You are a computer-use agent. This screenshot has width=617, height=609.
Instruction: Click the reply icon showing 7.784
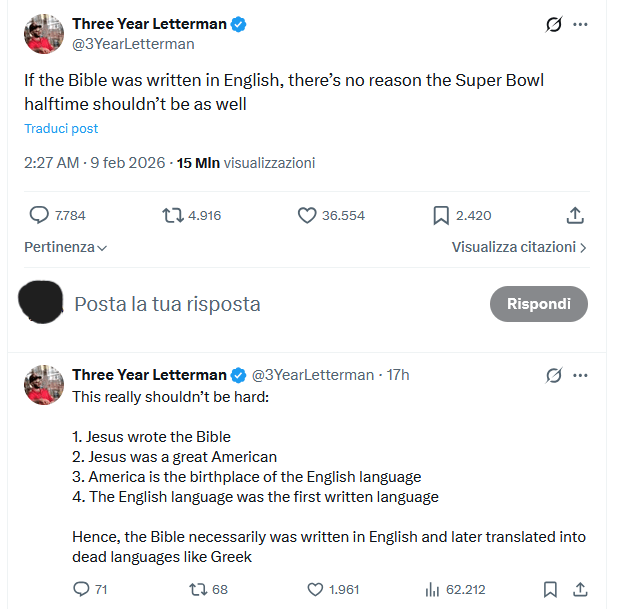pos(40,215)
